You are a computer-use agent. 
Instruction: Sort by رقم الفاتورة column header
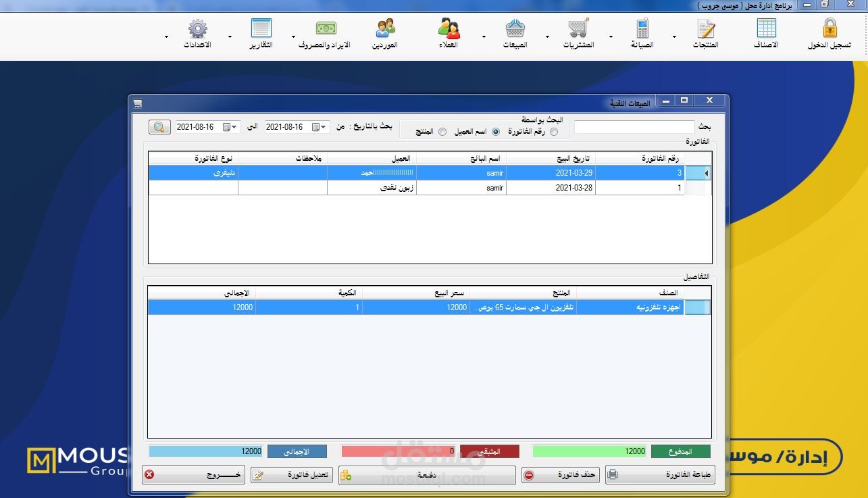coord(640,158)
